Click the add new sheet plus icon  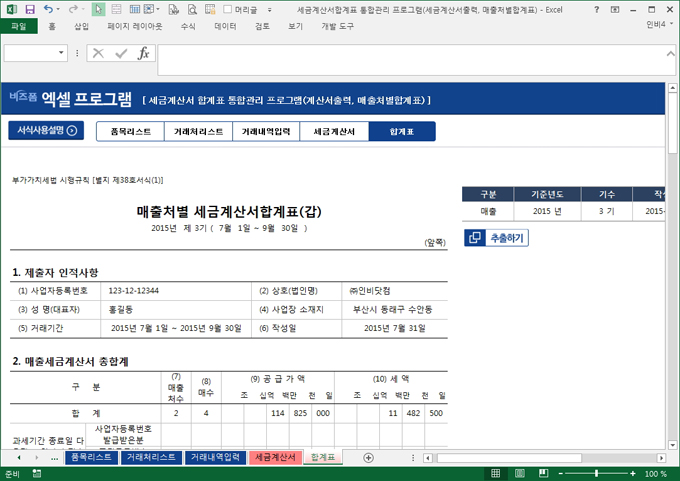click(368, 457)
